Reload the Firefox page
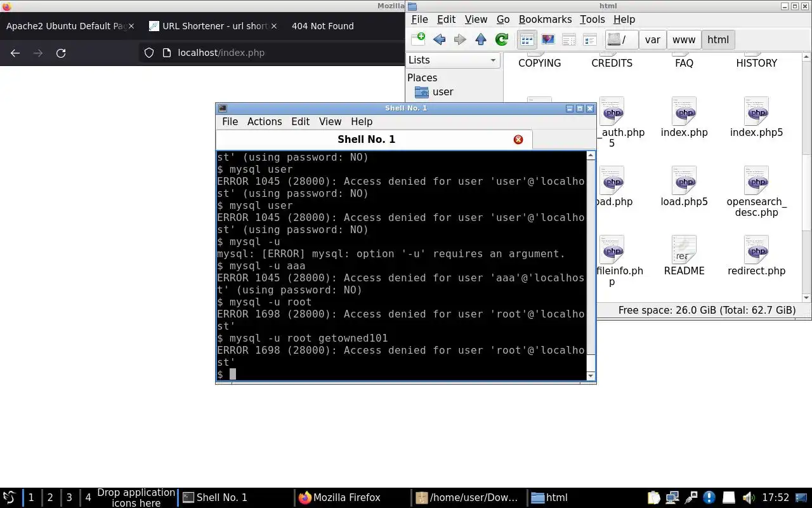This screenshot has height=508, width=812. (61, 53)
